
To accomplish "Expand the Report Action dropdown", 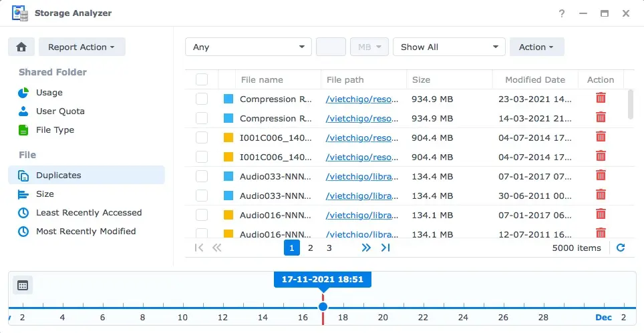I will pos(82,47).
